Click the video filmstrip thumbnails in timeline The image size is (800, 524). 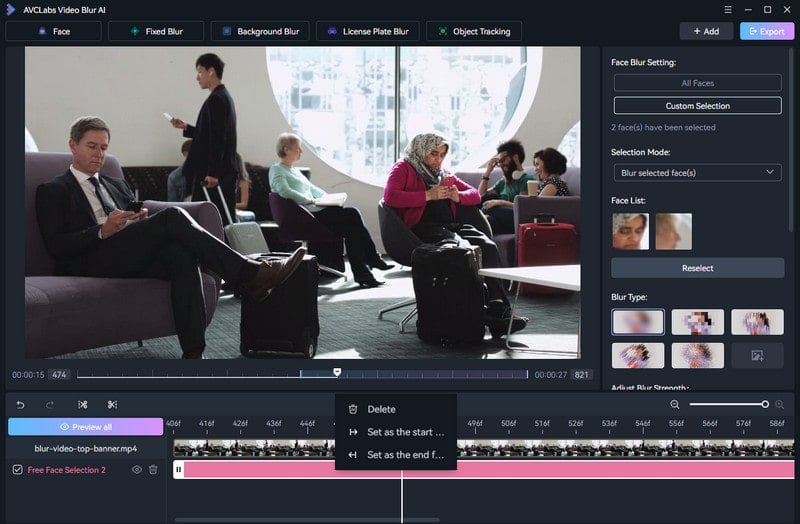484,448
